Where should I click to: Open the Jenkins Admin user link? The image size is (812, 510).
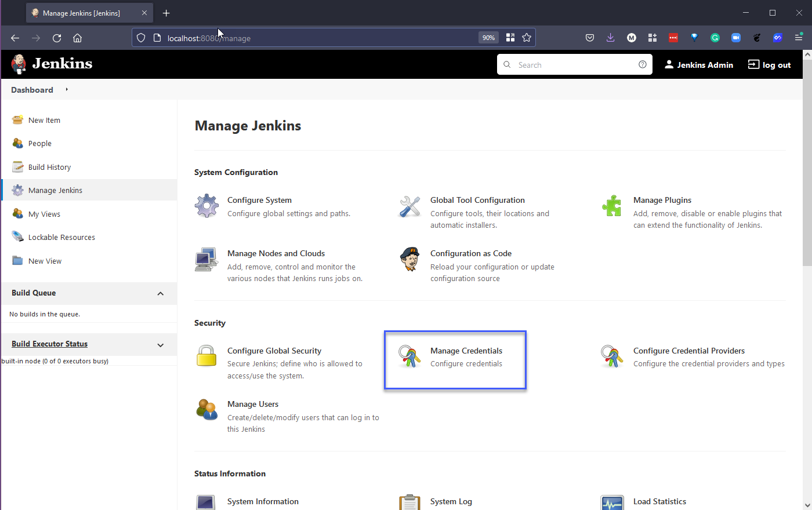699,65
